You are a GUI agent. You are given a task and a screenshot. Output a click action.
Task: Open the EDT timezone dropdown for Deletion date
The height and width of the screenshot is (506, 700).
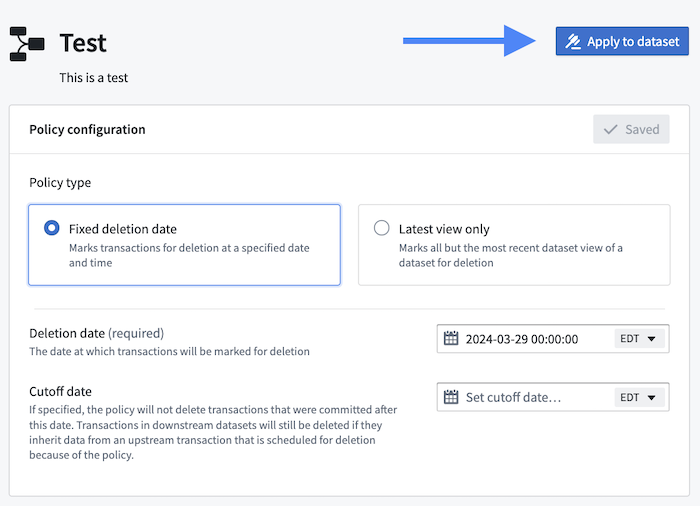pyautogui.click(x=639, y=339)
